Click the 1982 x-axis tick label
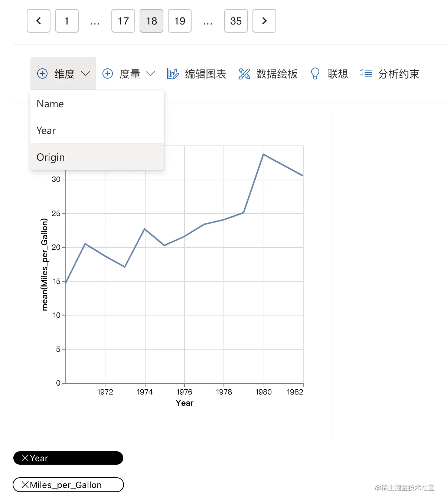This screenshot has width=447, height=504. tap(295, 392)
